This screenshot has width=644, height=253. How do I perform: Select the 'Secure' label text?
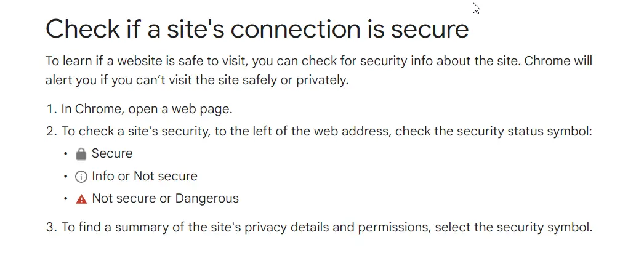point(111,154)
